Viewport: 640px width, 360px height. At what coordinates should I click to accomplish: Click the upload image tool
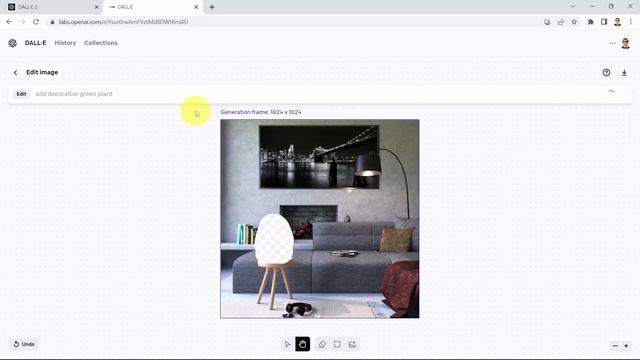(352, 344)
